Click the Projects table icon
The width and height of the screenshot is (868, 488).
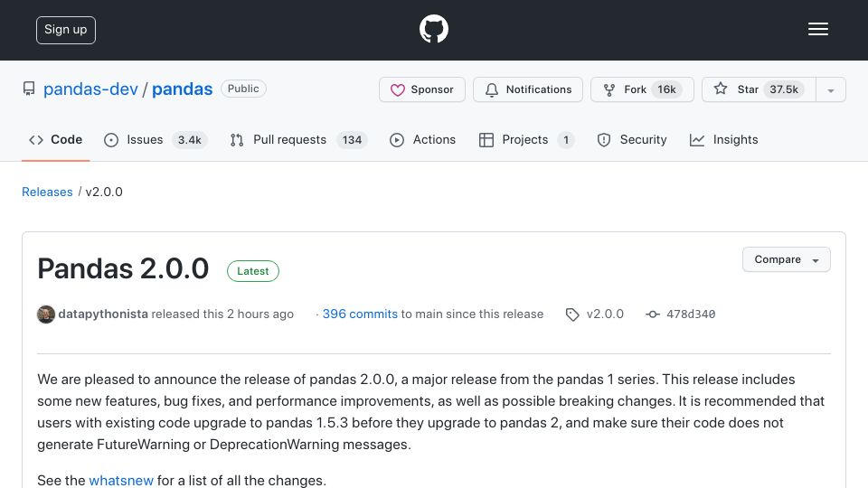click(x=486, y=141)
